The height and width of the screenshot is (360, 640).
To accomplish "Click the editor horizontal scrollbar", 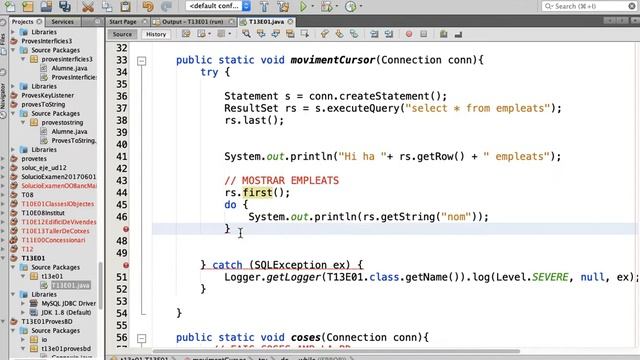I will [x=336, y=351].
